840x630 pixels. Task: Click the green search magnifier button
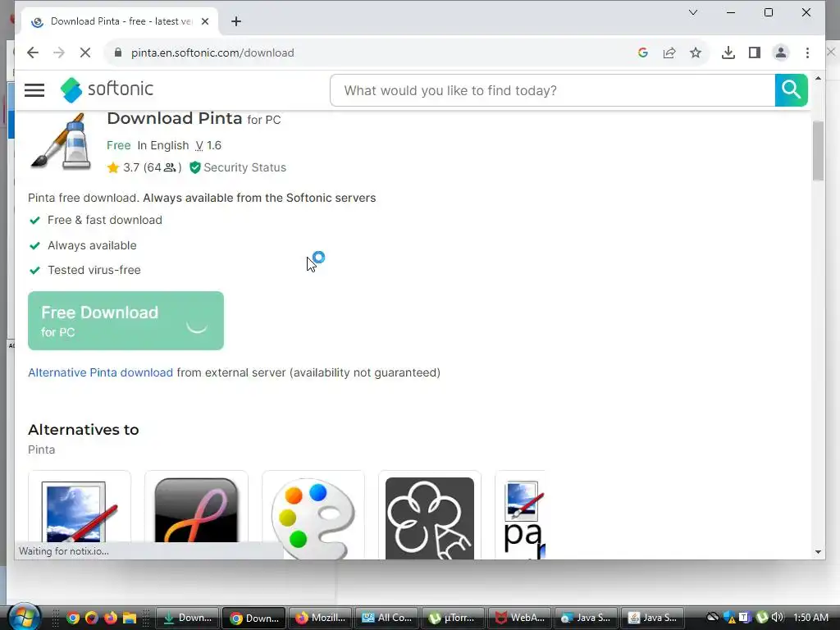point(791,90)
